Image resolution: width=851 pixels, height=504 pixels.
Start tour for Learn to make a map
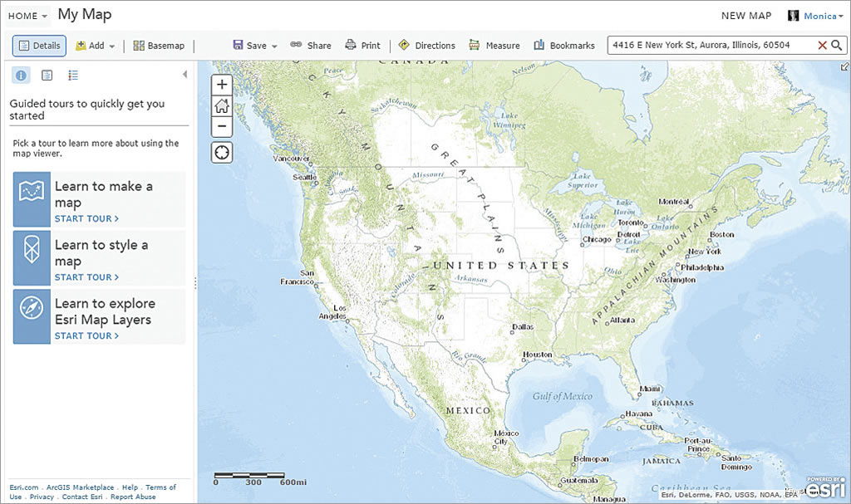pos(86,218)
